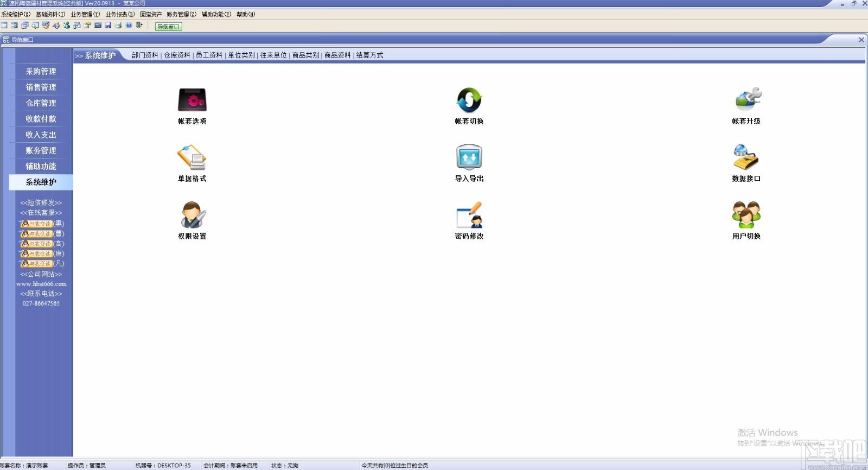Select 采购管理 in the sidebar
This screenshot has height=470, width=868.
coord(41,71)
